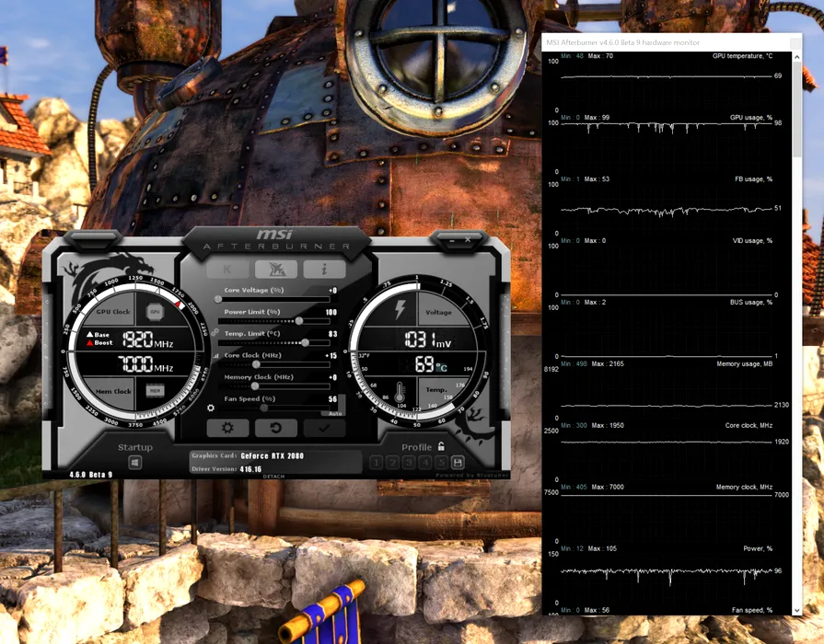
Task: Select profile slot 5
Action: [x=441, y=463]
